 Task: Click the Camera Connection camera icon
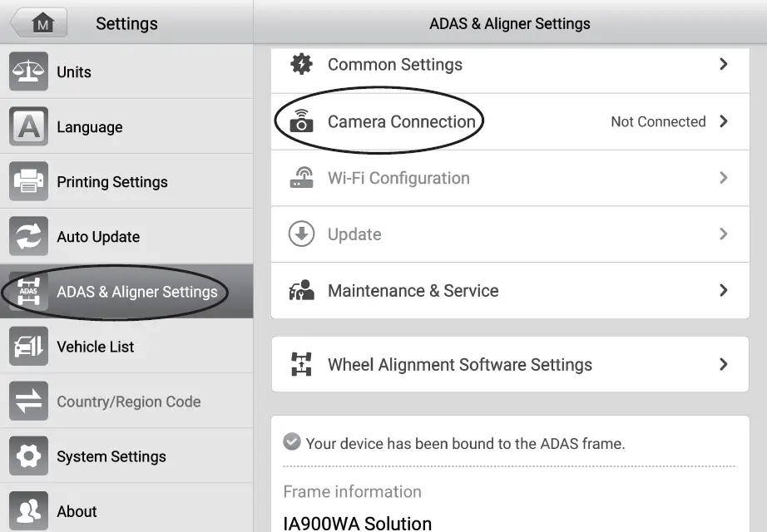[x=301, y=121]
